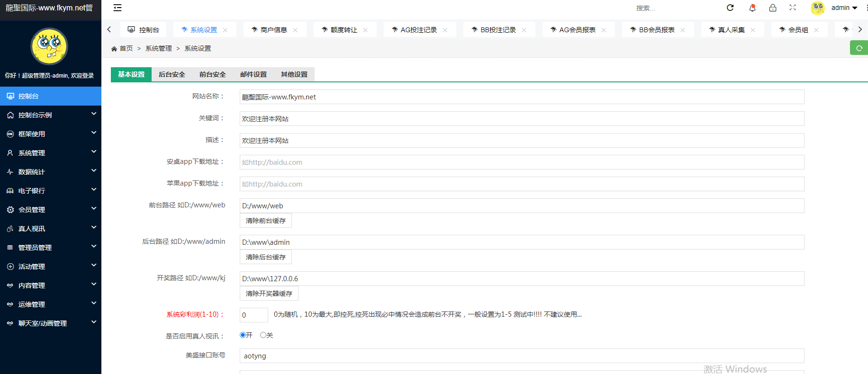Screen dimensions: 868x374
Task: Click the 美盛接口账号 input field
Action: click(x=522, y=356)
